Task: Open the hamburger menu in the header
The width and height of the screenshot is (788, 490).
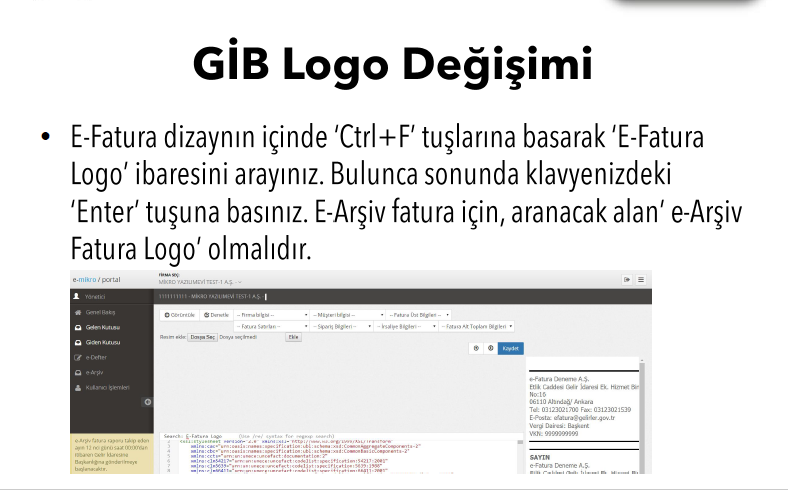Action: (641, 279)
